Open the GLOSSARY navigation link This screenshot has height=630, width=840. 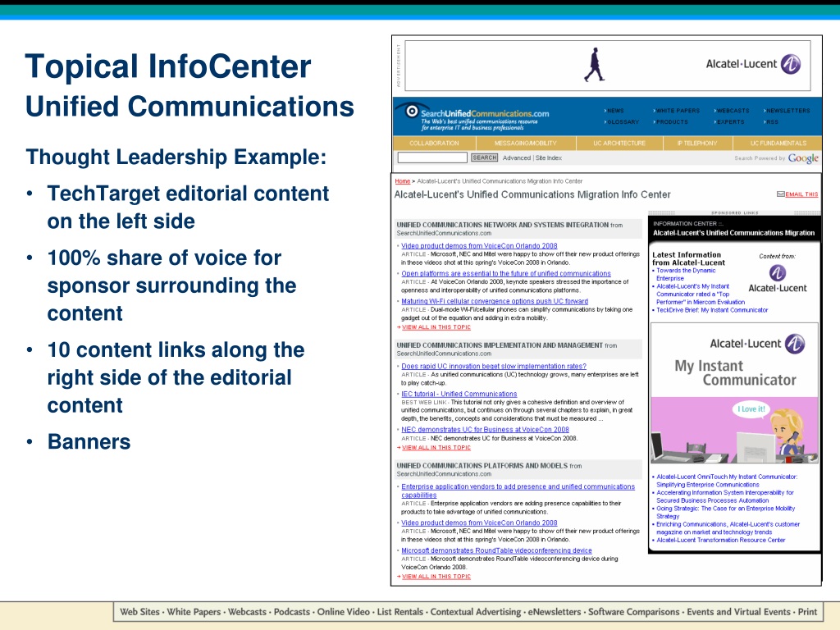point(622,122)
